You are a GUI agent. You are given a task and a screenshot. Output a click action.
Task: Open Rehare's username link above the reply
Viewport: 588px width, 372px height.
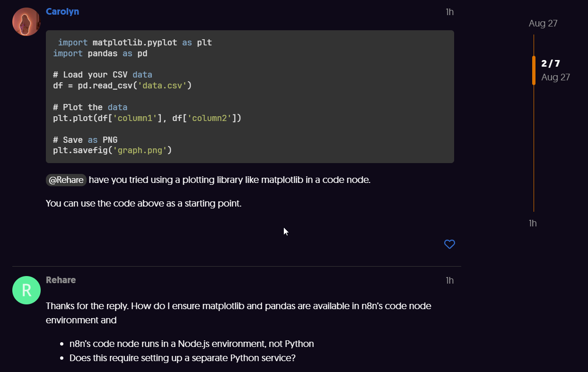pos(61,280)
